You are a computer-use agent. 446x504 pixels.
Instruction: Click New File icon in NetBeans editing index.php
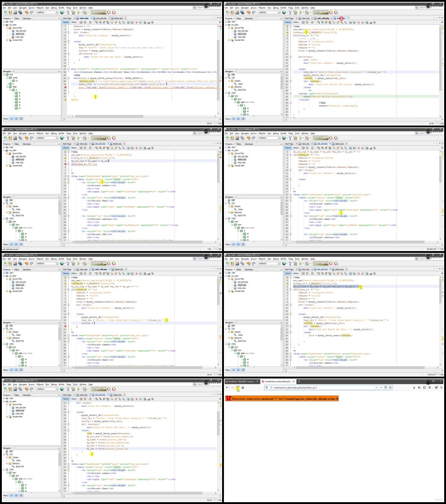6,12
